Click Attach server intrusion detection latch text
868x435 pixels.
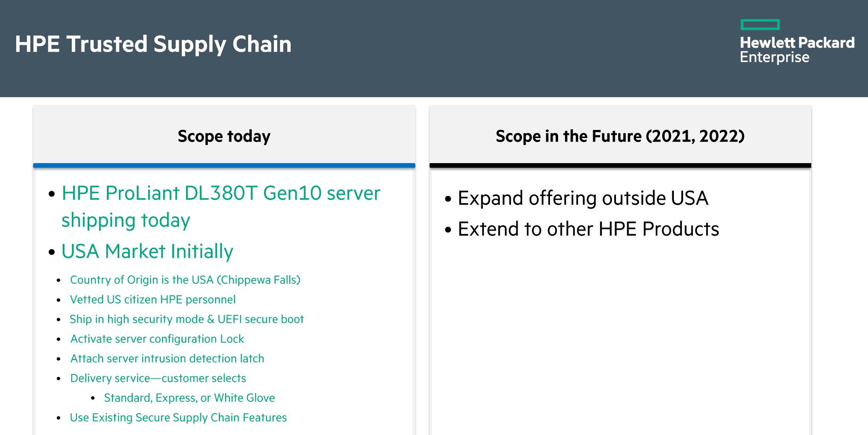coord(167,358)
